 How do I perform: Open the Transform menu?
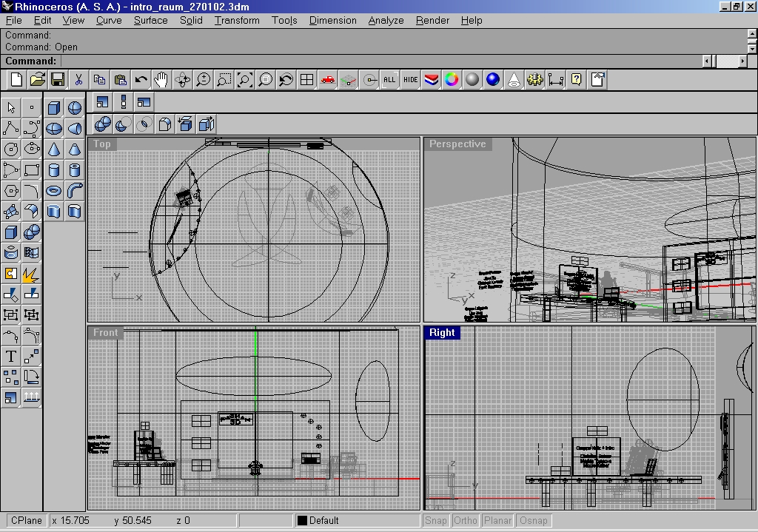pos(237,20)
